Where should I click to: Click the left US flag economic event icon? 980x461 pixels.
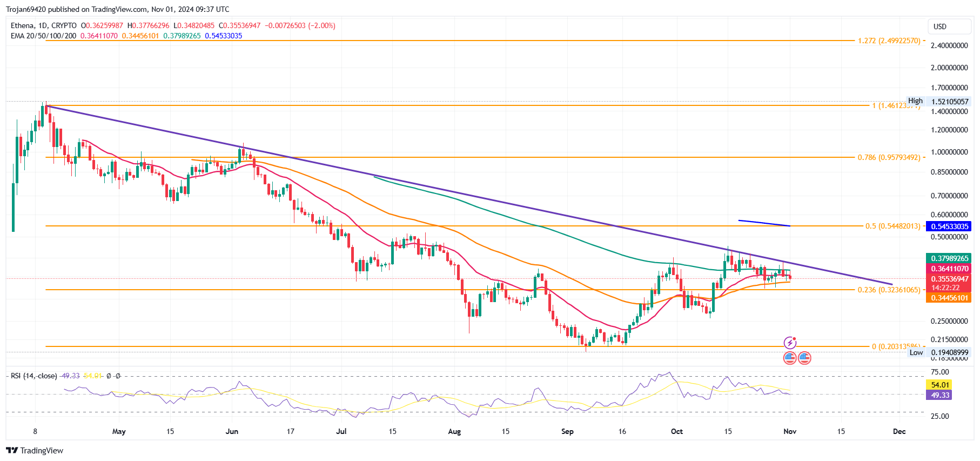tap(790, 358)
